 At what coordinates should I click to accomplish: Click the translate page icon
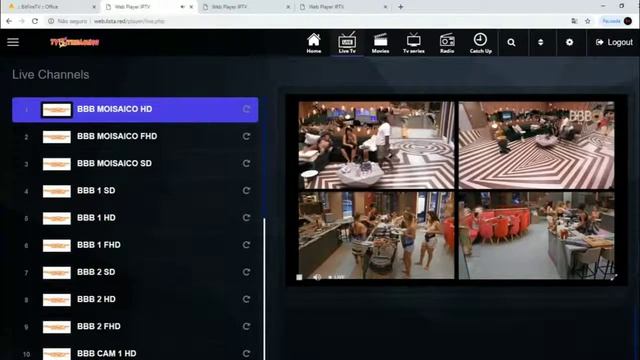point(574,21)
